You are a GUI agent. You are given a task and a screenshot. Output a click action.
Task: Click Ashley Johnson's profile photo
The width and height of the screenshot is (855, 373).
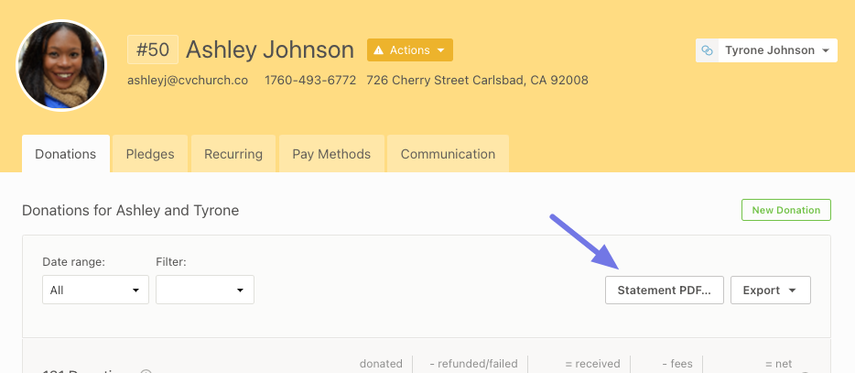point(62,65)
